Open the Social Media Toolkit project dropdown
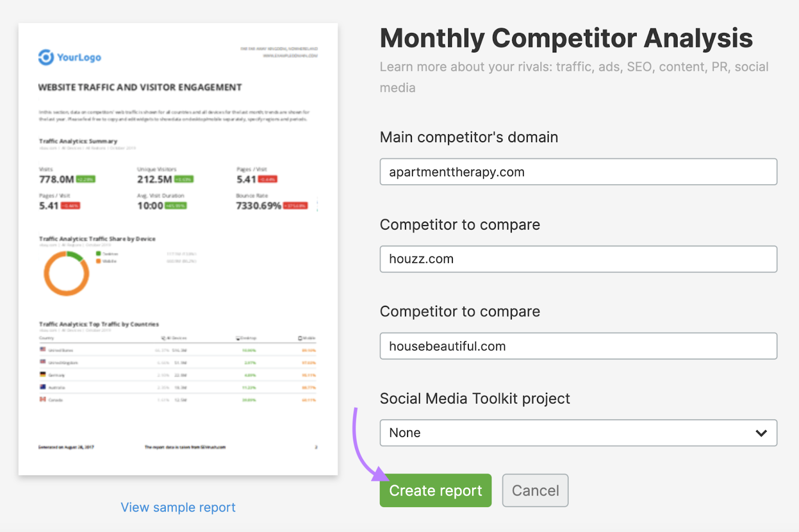Viewport: 799px width, 532px height. 578,433
